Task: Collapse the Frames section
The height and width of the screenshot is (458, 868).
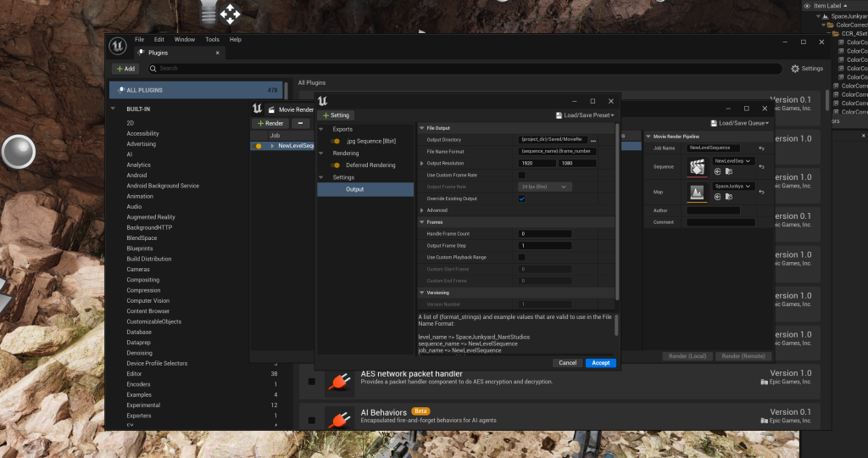Action: pyautogui.click(x=422, y=222)
